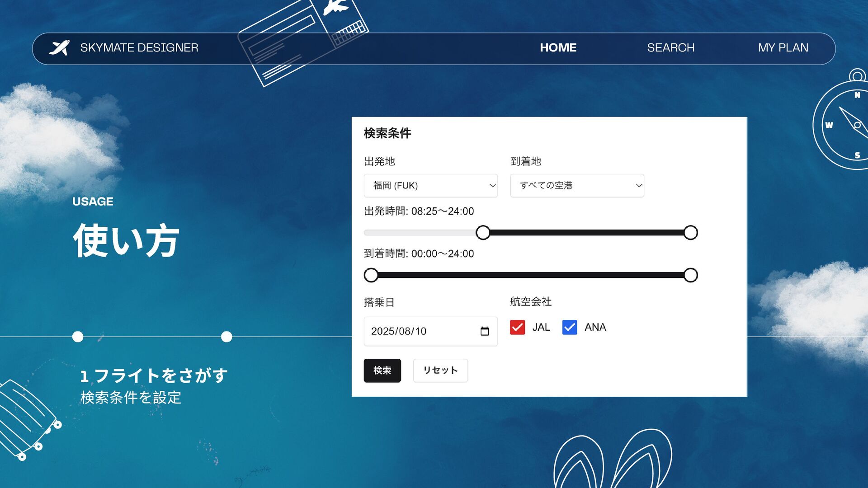Open the calendar picker icon in date field

point(485,331)
